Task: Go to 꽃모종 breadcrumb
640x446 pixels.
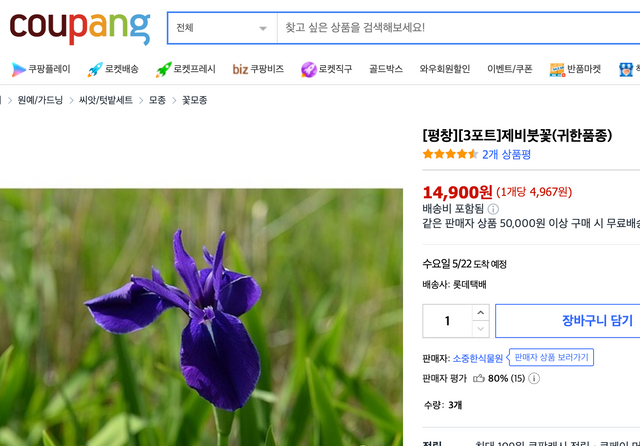Action: click(194, 100)
